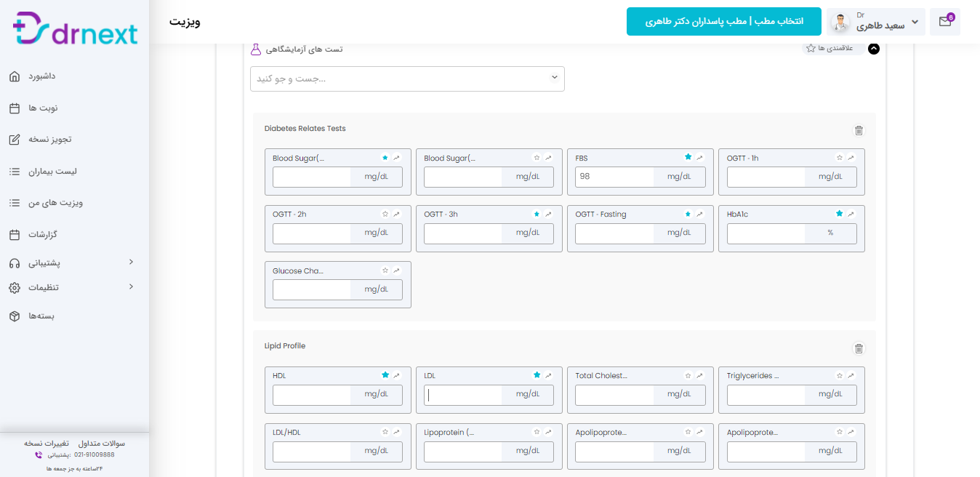
Task: Open trend chart for Triglycerides
Action: click(x=851, y=376)
